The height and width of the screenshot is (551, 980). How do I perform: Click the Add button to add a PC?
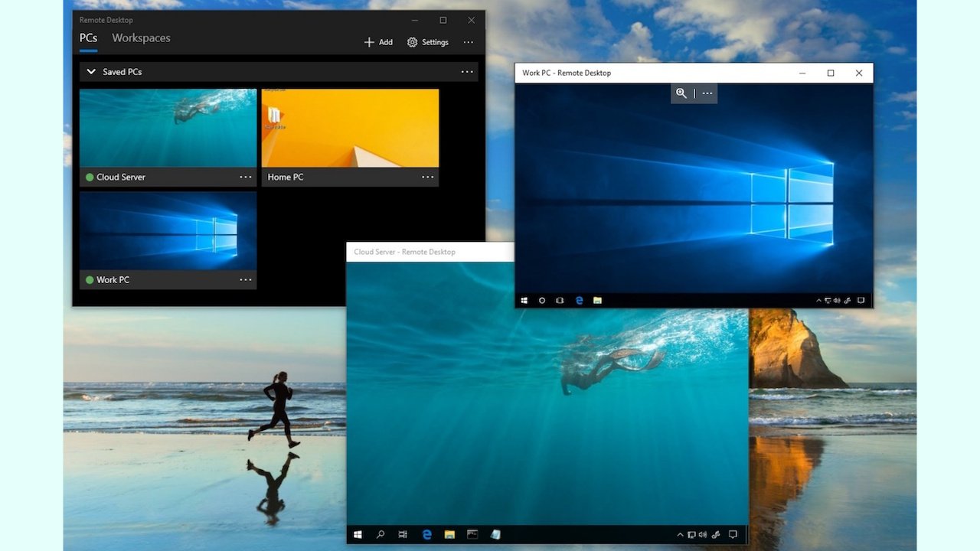(377, 42)
